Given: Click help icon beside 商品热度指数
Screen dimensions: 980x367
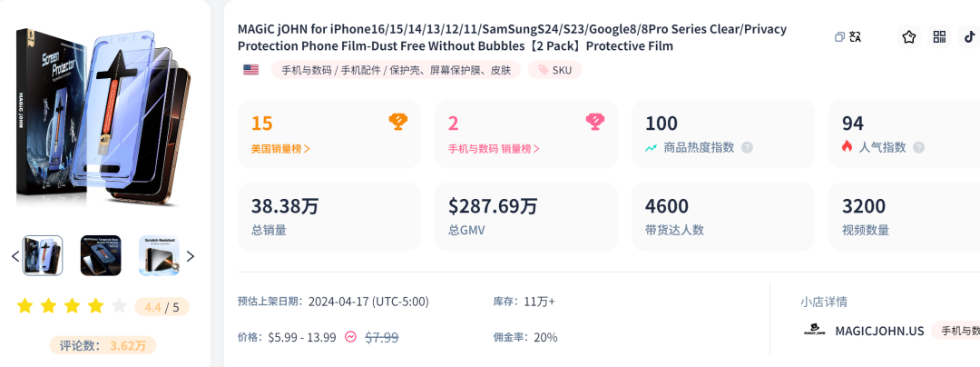Looking at the screenshot, I should pos(747,147).
